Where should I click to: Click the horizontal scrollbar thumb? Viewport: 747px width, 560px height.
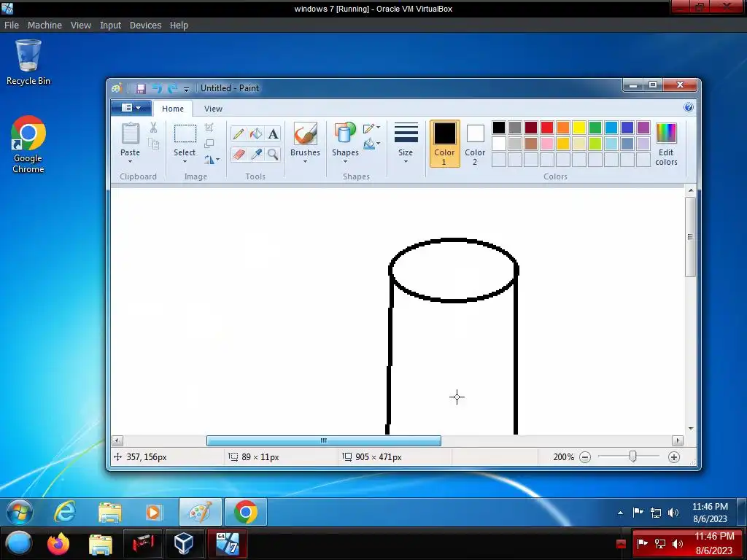(323, 441)
